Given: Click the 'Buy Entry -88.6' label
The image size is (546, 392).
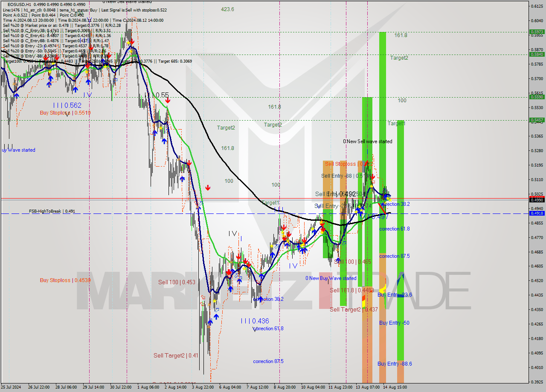Looking at the screenshot, I should pyautogui.click(x=395, y=364).
